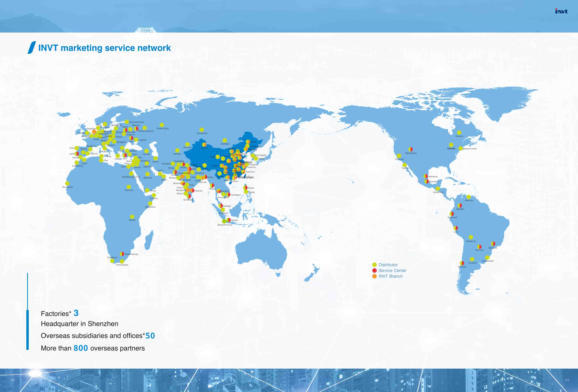Select the Jakarta service center marker
The image size is (578, 392).
pyautogui.click(x=228, y=220)
